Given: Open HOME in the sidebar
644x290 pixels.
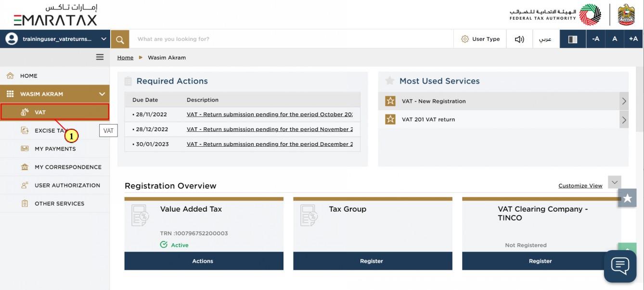Looking at the screenshot, I should click(55, 76).
